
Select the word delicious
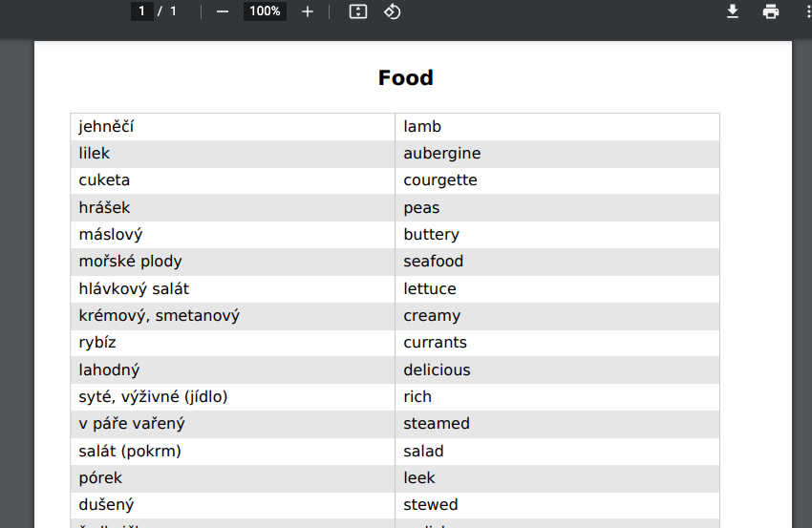click(437, 370)
